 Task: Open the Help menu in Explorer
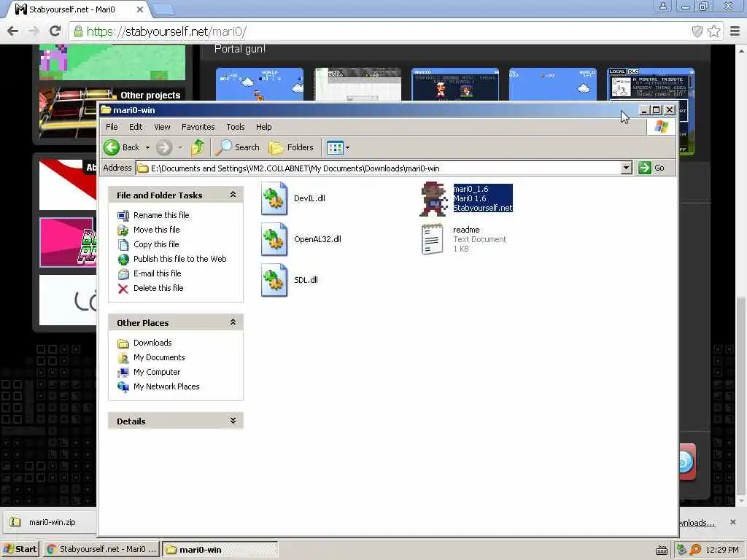point(264,127)
